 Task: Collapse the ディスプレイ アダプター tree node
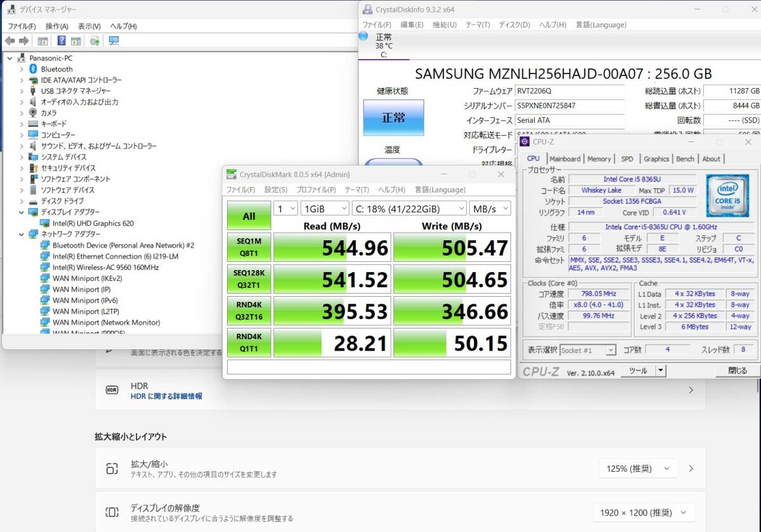(x=22, y=212)
